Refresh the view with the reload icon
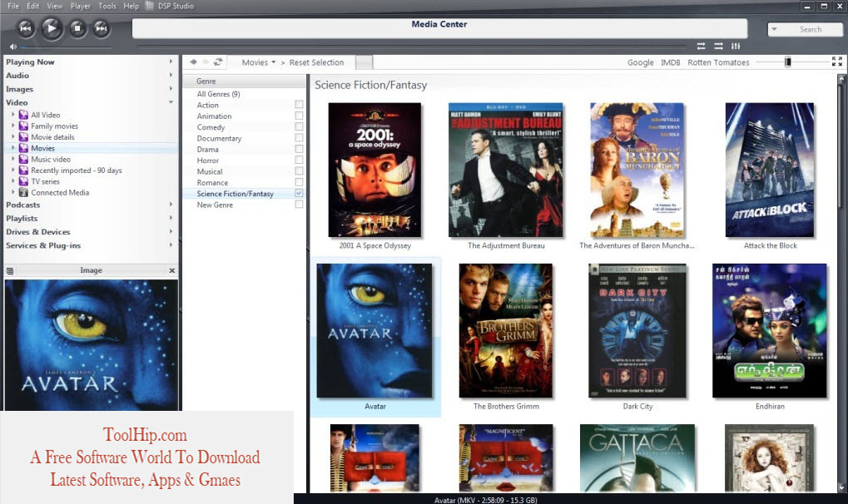The image size is (848, 504). (x=218, y=62)
